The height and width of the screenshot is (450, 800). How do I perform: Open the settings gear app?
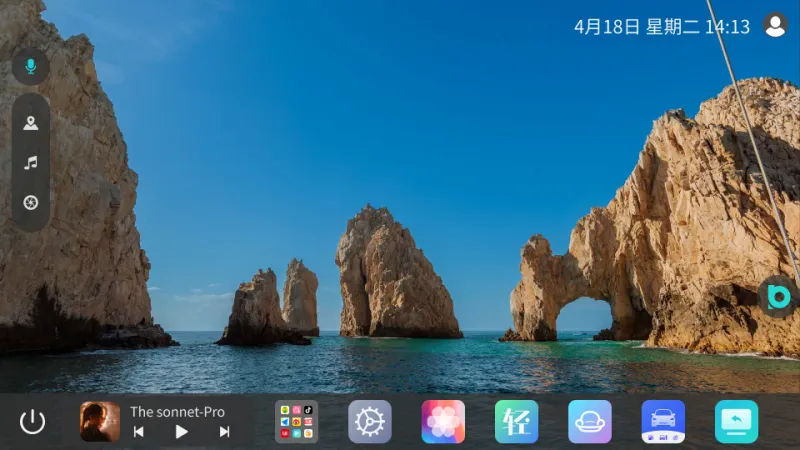pyautogui.click(x=370, y=421)
